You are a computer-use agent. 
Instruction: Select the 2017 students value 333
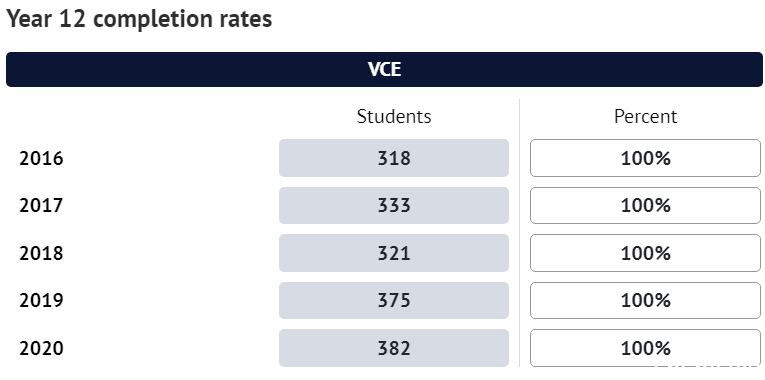point(394,205)
